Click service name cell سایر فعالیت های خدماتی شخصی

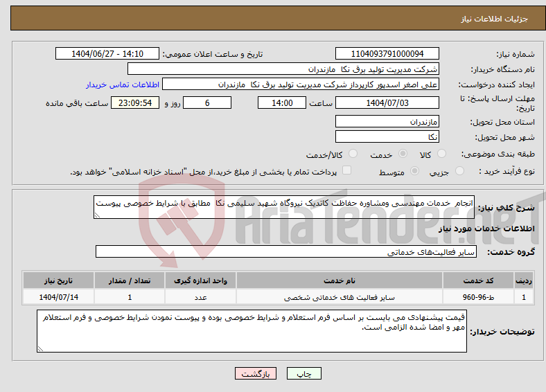340,297
